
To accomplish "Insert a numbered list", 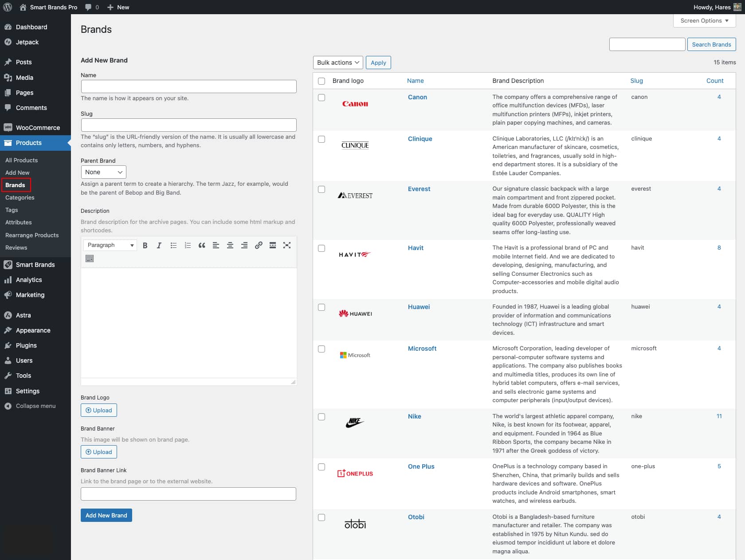I will click(188, 245).
